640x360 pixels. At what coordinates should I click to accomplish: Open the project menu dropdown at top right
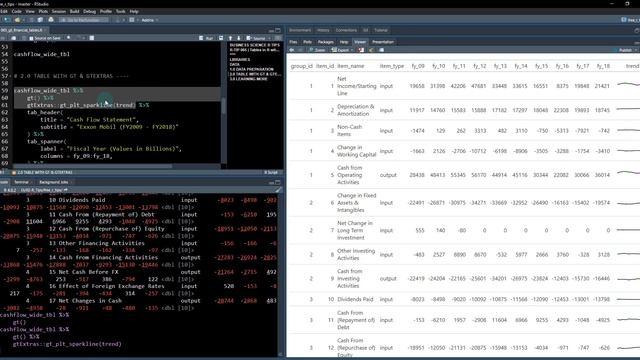(630, 20)
